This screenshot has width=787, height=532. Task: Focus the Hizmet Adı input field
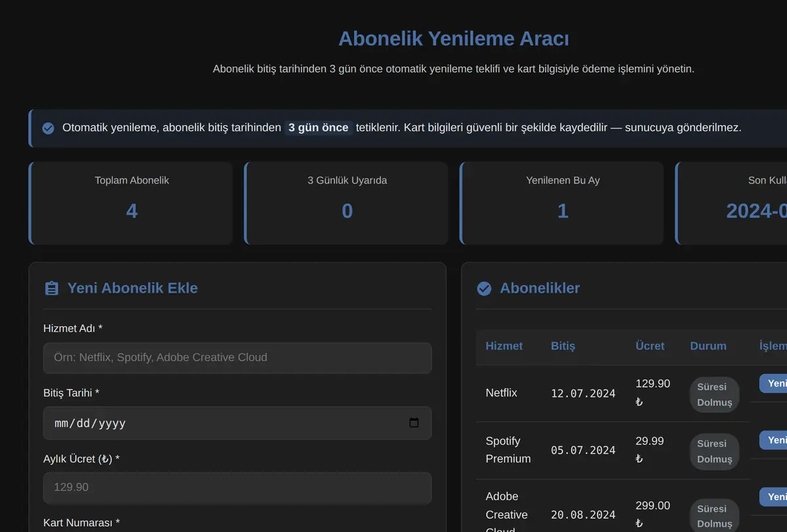237,358
